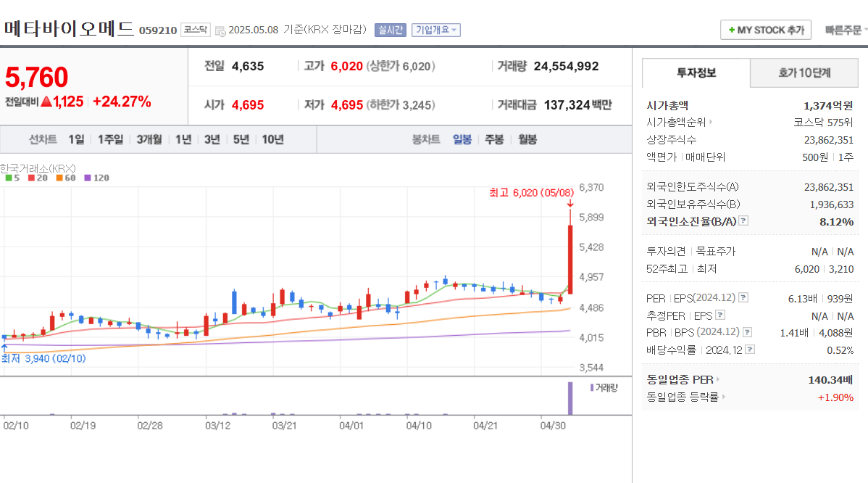Screen dimensions: 868x483
Task: Select the 10년 line chart period
Action: coord(273,139)
